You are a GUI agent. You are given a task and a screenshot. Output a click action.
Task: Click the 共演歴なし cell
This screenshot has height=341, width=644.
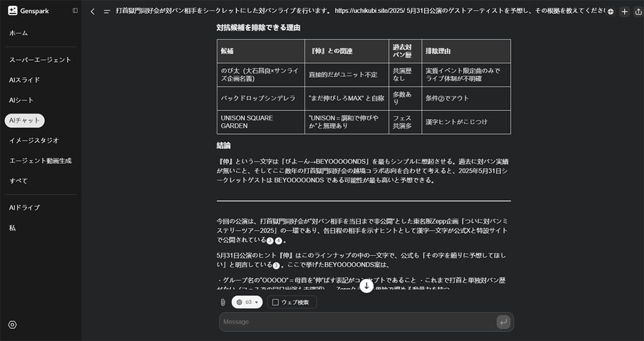(x=405, y=75)
